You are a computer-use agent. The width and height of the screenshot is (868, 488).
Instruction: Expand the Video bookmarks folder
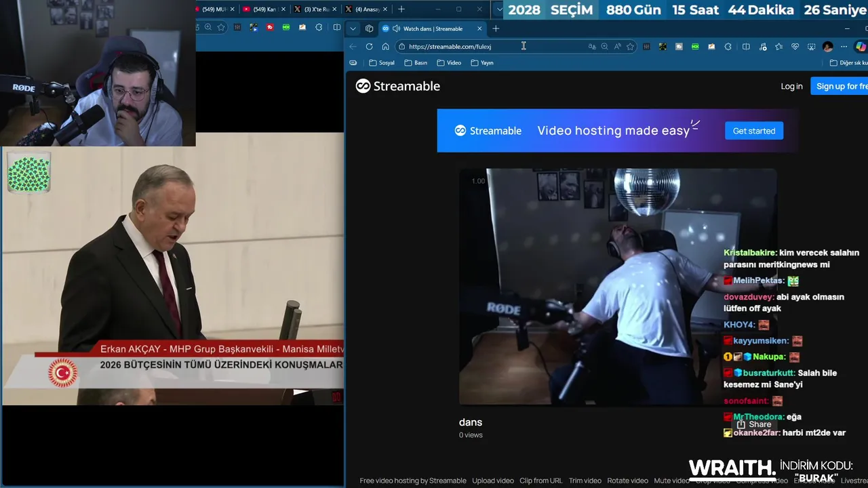(x=449, y=62)
